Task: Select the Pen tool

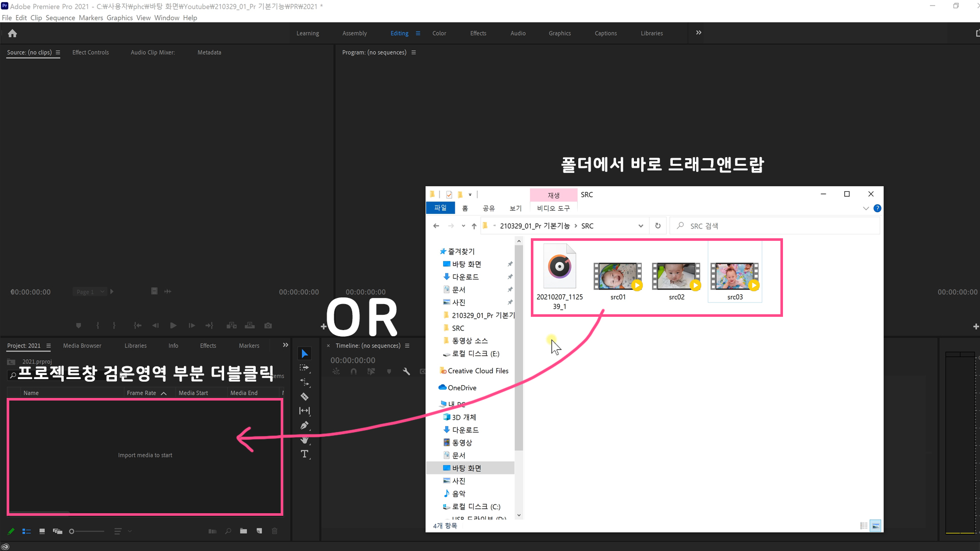Action: click(305, 425)
